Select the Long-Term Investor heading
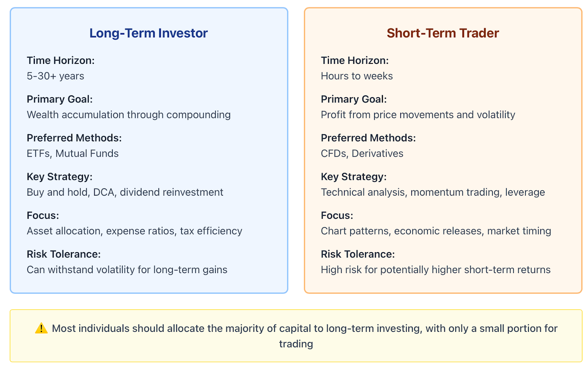This screenshot has height=370, width=588. point(148,33)
